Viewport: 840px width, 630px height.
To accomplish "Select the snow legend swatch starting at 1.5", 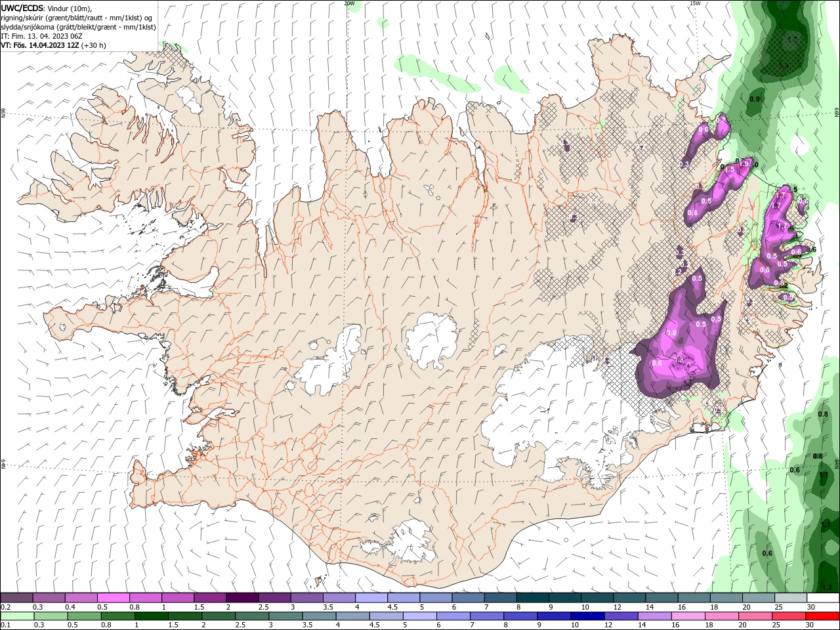I will [x=210, y=598].
